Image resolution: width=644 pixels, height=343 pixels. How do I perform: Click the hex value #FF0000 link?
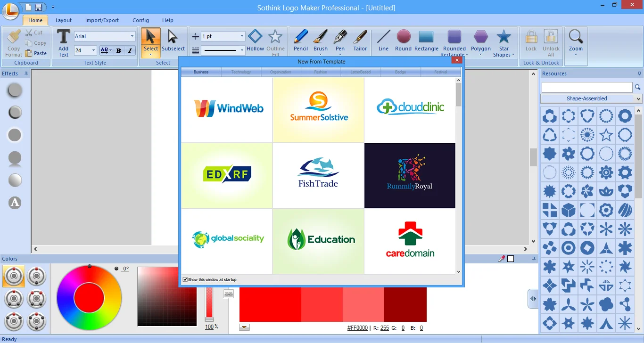click(357, 328)
